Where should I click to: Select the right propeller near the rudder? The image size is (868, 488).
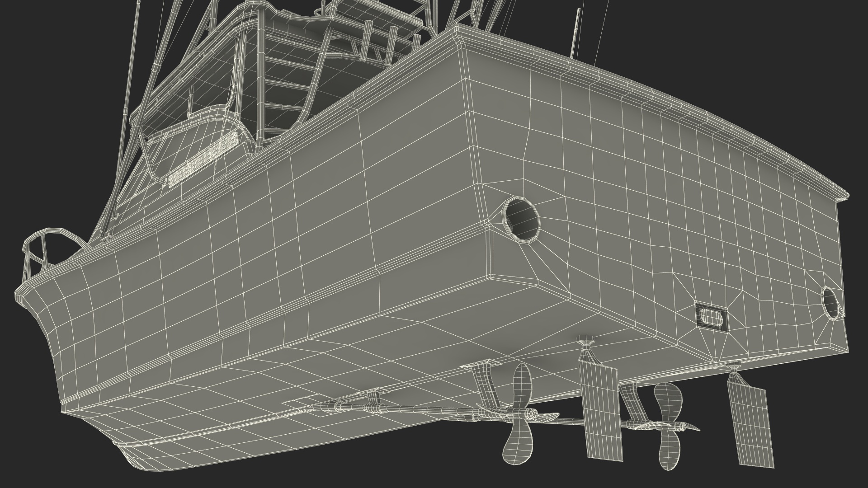click(668, 426)
